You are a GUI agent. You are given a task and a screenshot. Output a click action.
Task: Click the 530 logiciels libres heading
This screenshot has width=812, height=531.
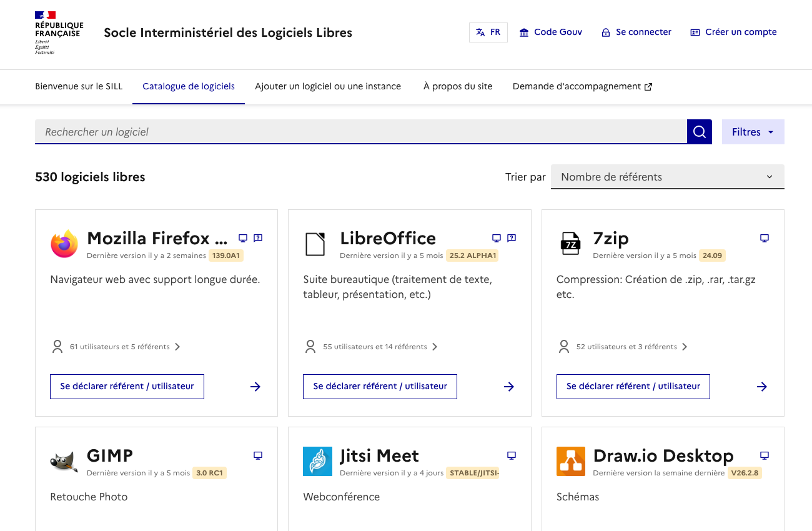90,177
